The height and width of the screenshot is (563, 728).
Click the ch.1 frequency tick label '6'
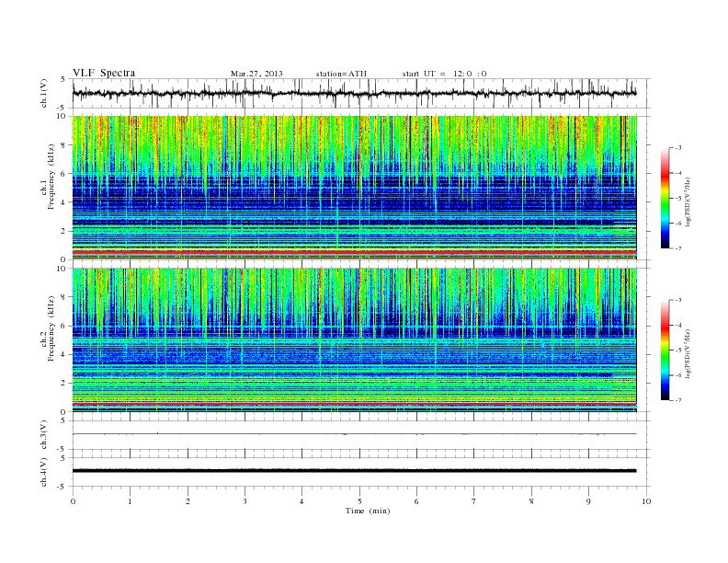click(x=64, y=174)
